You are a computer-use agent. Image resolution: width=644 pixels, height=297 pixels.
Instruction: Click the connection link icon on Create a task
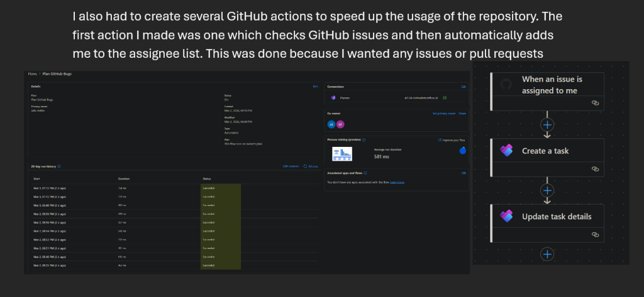coord(595,169)
